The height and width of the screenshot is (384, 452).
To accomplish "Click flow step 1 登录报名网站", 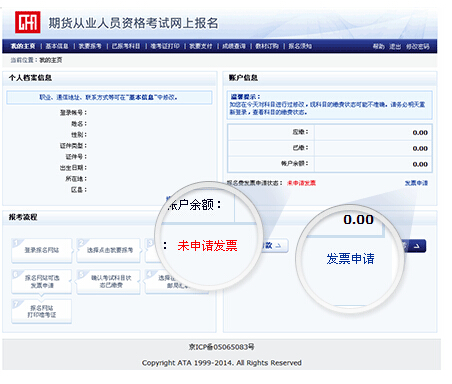I will coord(42,250).
